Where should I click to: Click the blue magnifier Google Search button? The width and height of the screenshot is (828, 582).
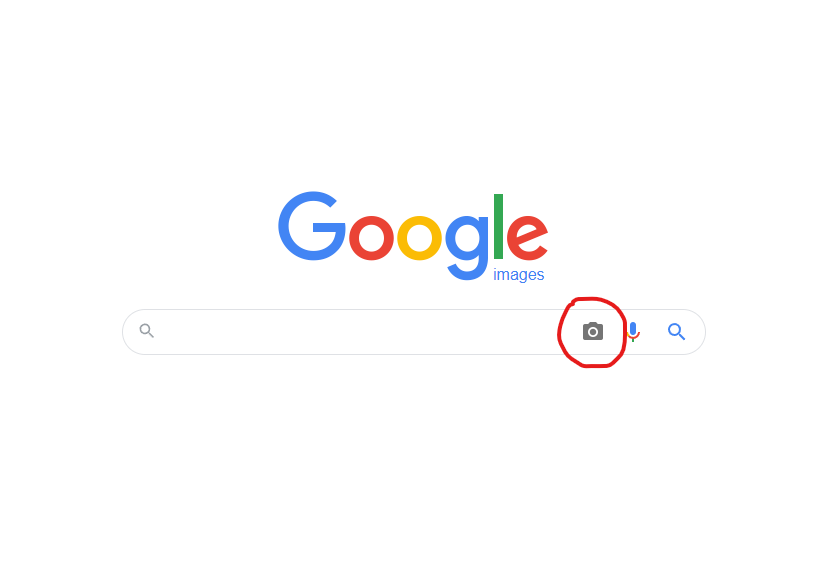[676, 332]
